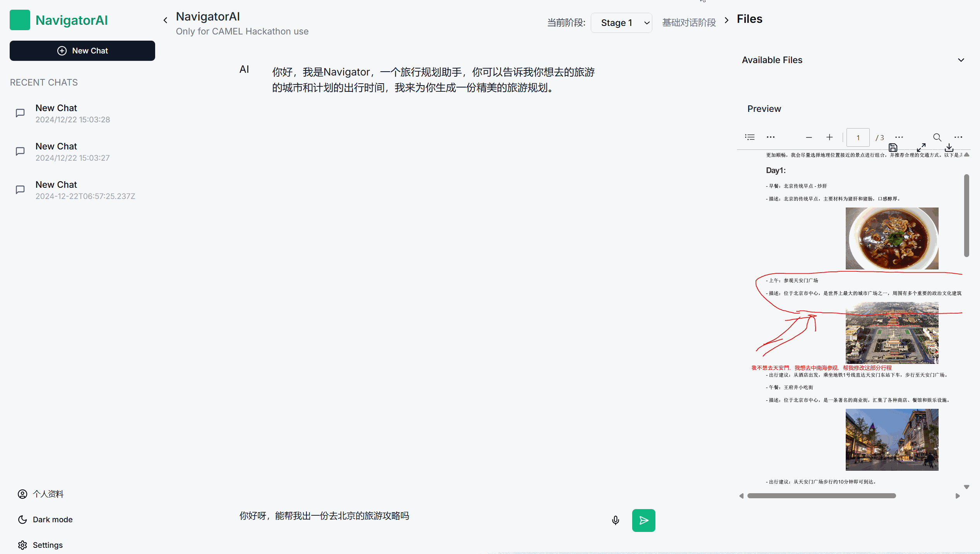This screenshot has height=554, width=980.
Task: Collapse the Files panel chevron
Action: coord(727,20)
